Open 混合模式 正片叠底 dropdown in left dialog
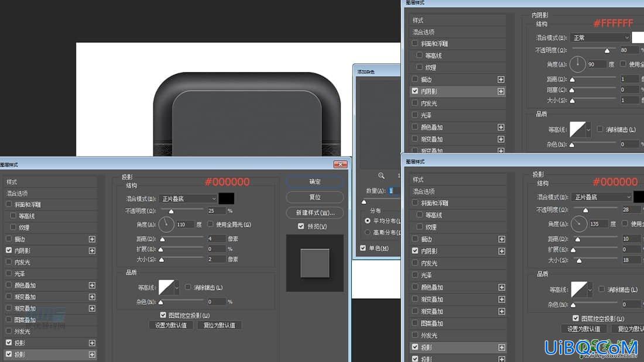Screen dimensions: 644x362 pyautogui.click(x=188, y=199)
